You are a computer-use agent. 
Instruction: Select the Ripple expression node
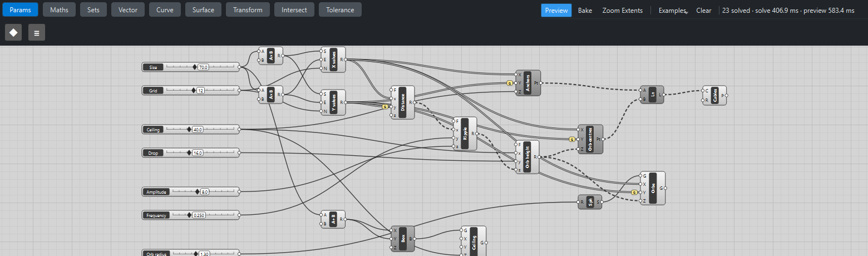465,134
